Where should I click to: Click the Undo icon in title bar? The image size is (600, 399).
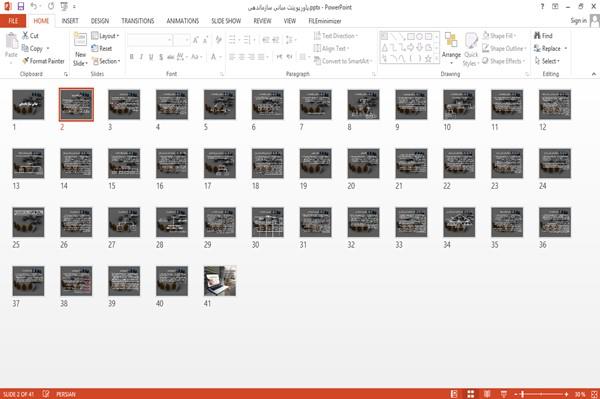34,6
